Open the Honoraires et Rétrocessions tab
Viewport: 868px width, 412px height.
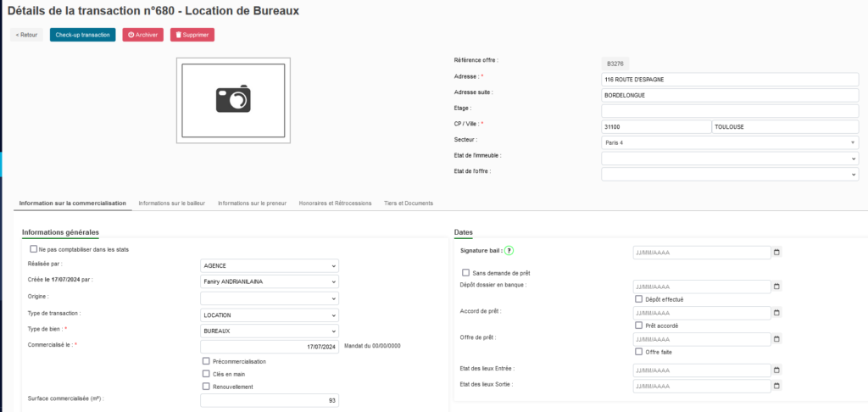335,203
